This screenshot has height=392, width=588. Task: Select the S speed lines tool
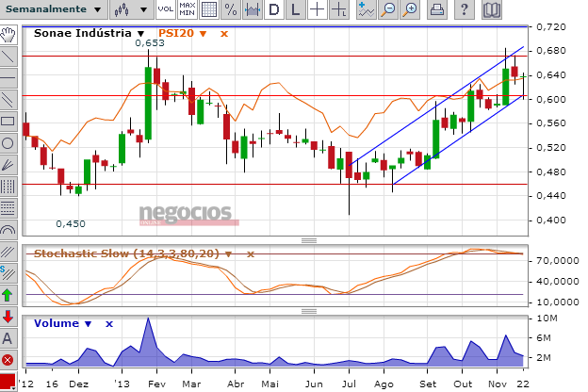point(8,273)
